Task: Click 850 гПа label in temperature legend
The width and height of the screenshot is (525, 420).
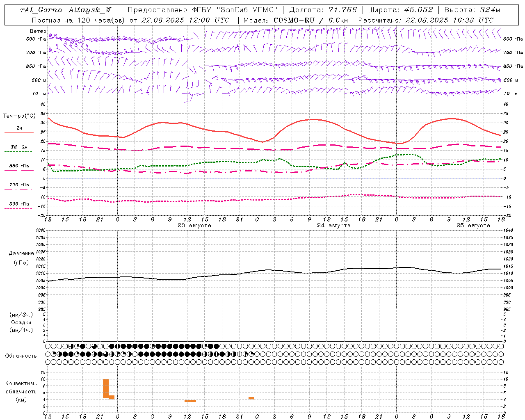Action: 19,166
